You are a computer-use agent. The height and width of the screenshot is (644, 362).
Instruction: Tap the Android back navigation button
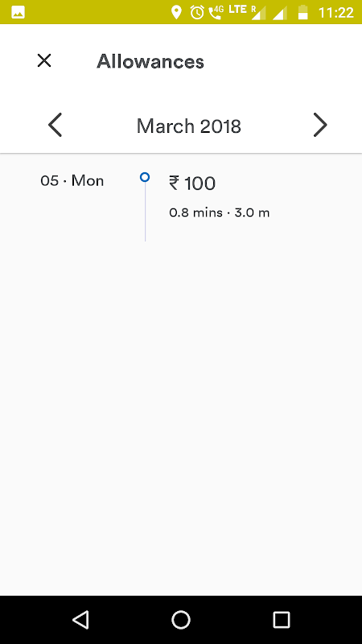coord(81,619)
